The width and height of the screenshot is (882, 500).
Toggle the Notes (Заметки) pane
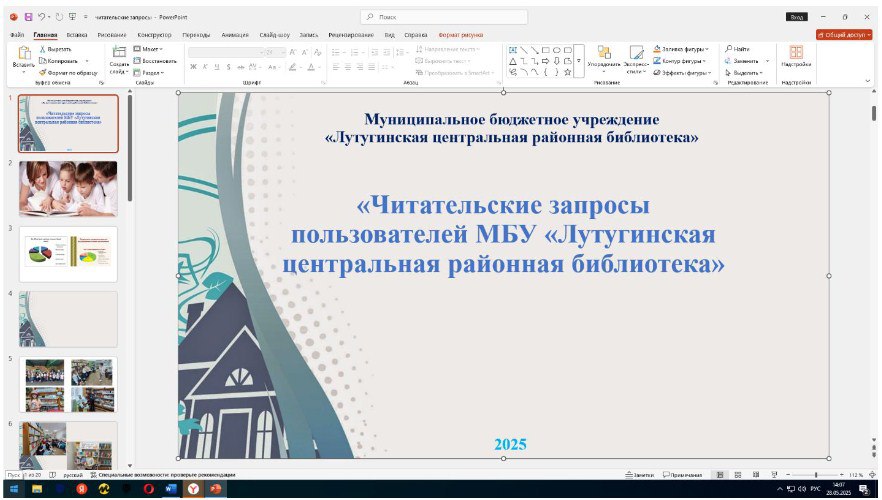click(x=640, y=475)
